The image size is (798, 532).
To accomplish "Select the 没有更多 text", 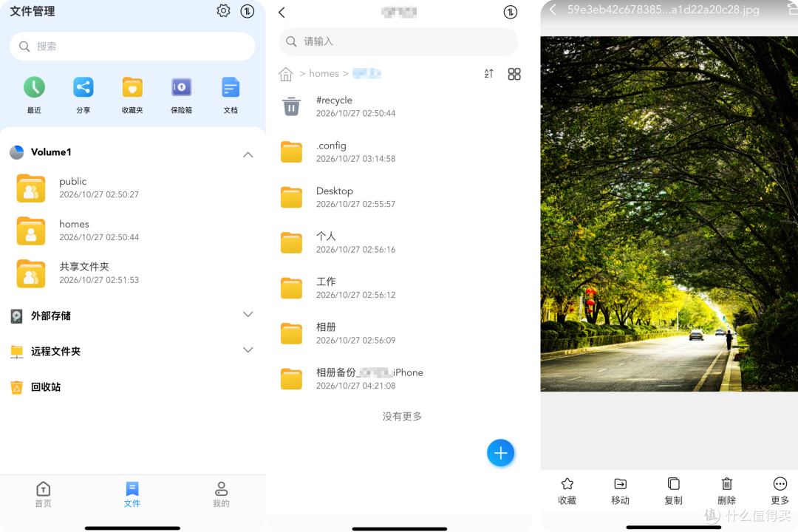I will tap(402, 417).
